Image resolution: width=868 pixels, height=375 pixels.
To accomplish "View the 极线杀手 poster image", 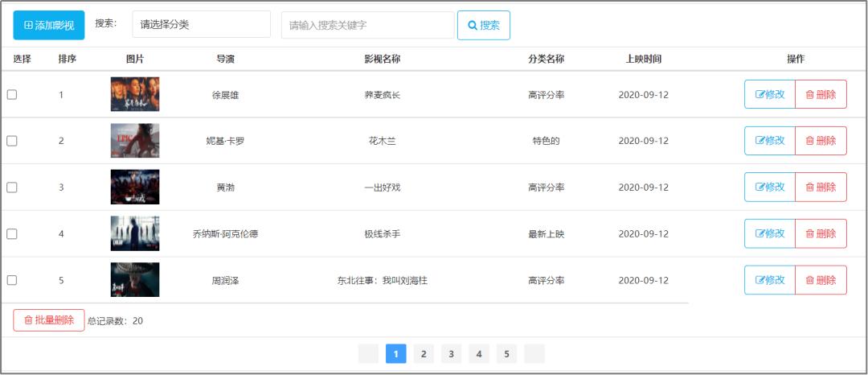I will click(x=134, y=233).
